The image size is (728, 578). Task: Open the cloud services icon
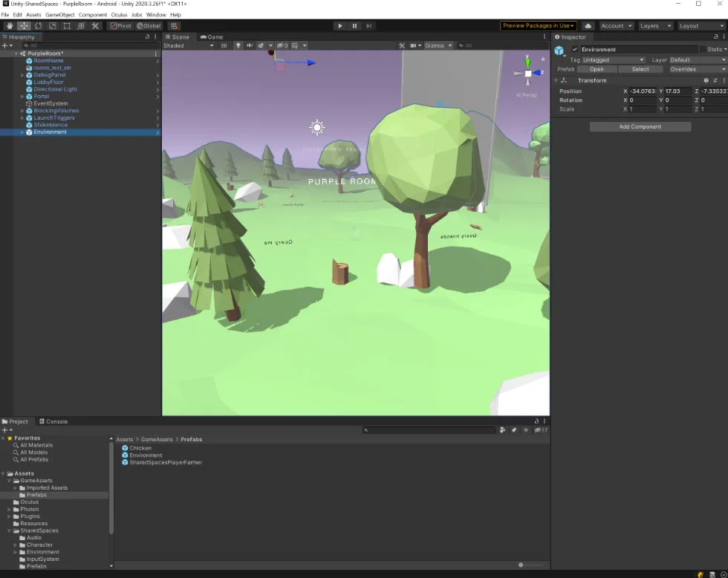(x=588, y=26)
